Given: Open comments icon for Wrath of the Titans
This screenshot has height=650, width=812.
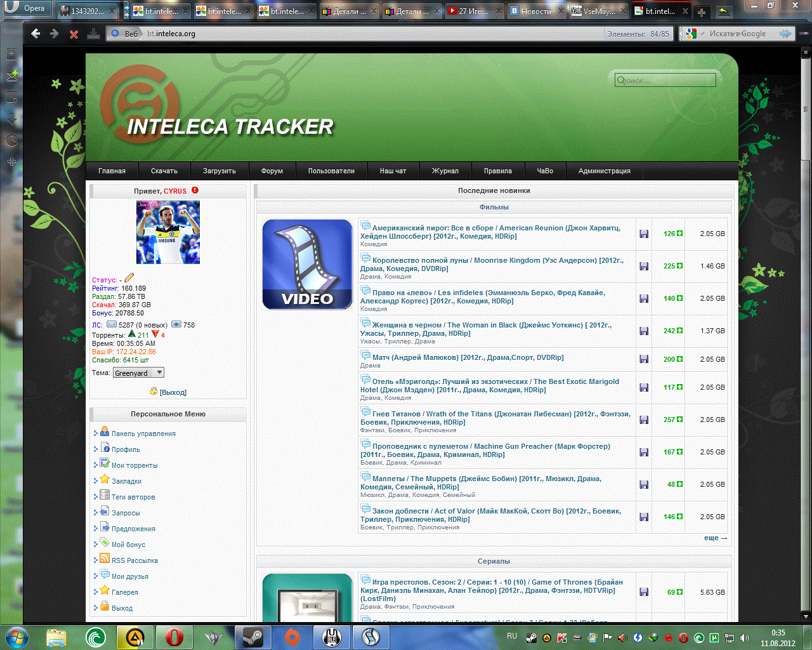Looking at the screenshot, I should click(x=365, y=413).
